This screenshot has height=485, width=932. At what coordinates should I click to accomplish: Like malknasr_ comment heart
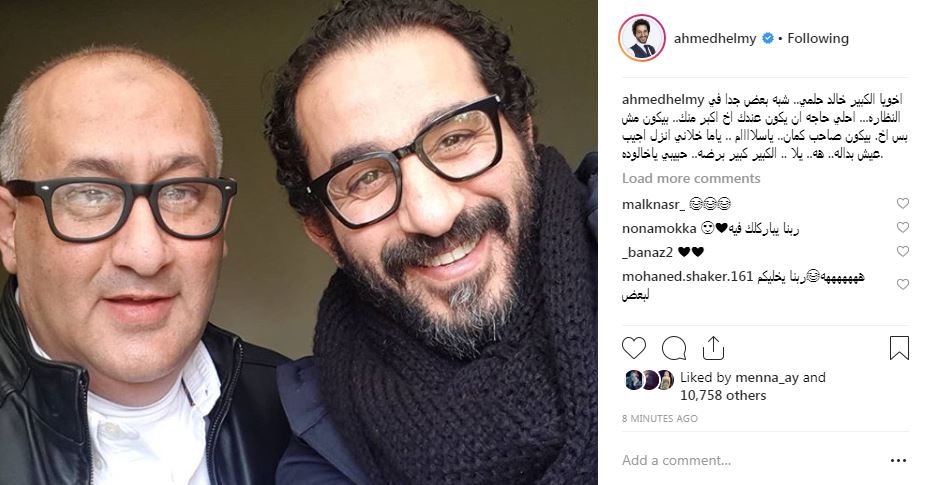click(902, 203)
